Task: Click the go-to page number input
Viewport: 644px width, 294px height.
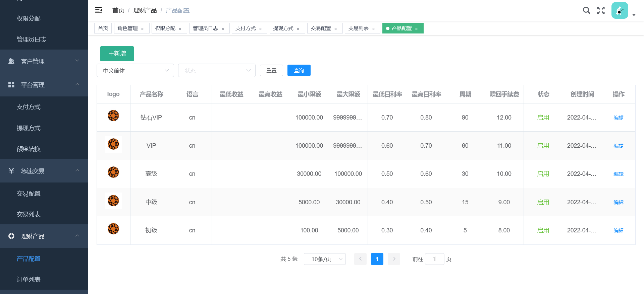Action: coord(434,259)
